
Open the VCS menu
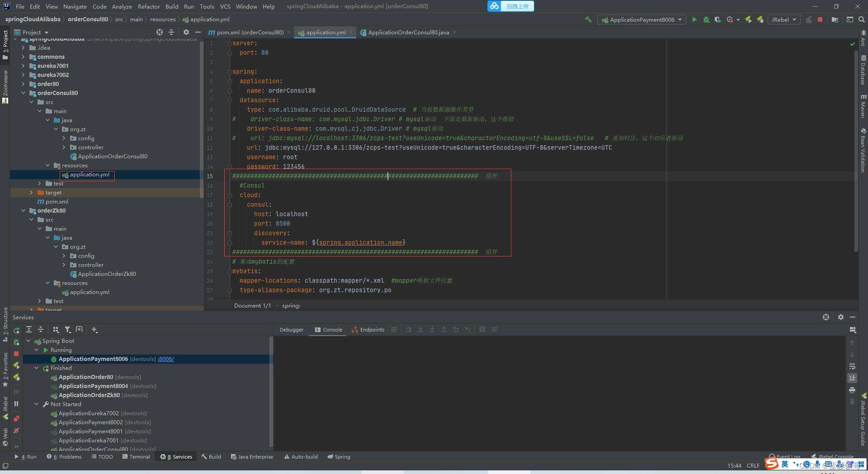coord(225,6)
